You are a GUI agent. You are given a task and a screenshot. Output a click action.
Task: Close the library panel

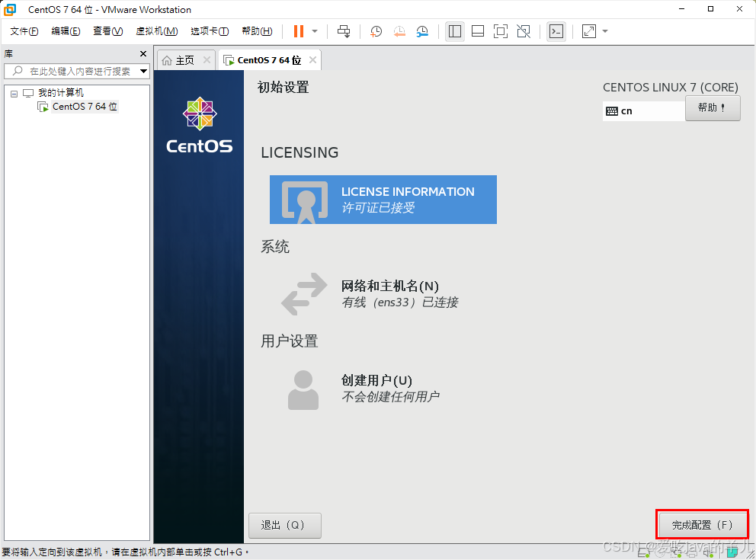pyautogui.click(x=143, y=54)
